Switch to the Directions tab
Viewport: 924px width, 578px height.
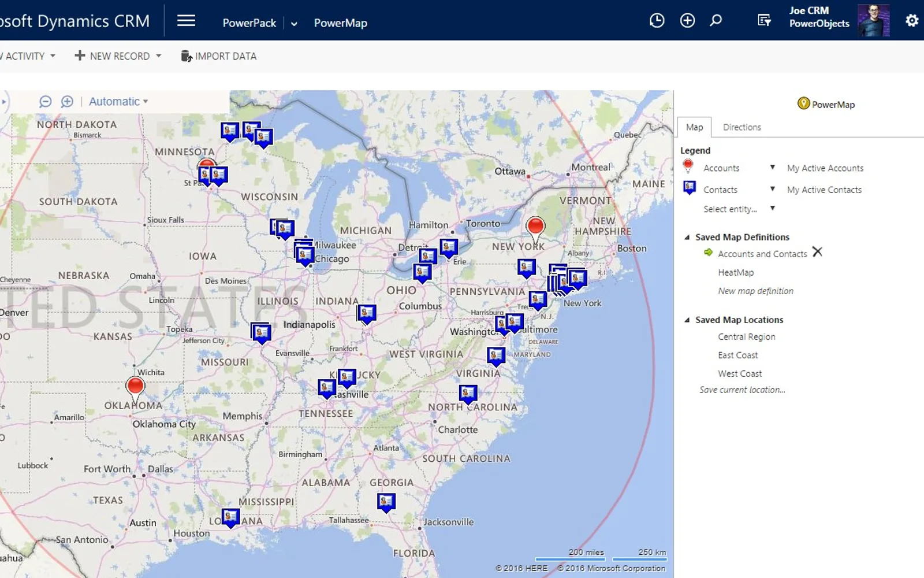pos(742,127)
